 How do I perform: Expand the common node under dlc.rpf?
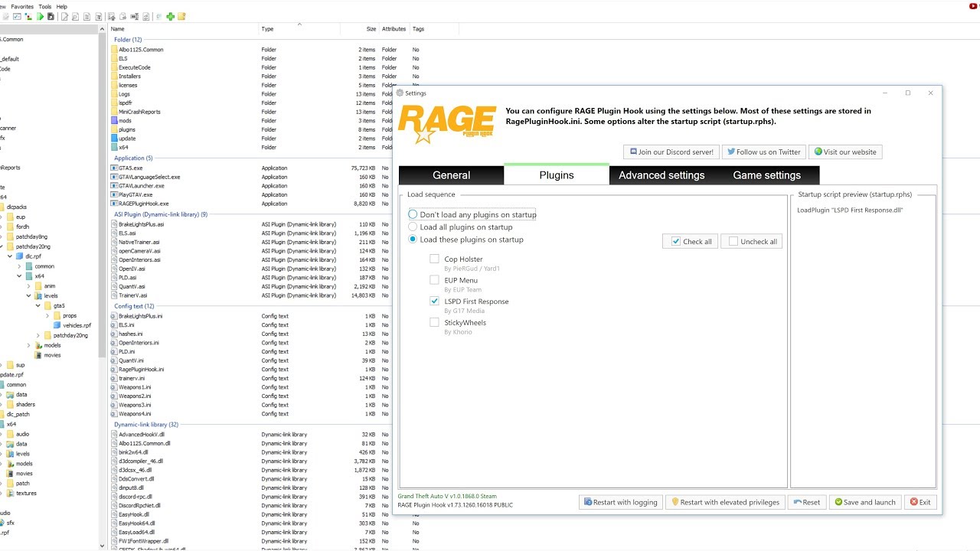20,266
